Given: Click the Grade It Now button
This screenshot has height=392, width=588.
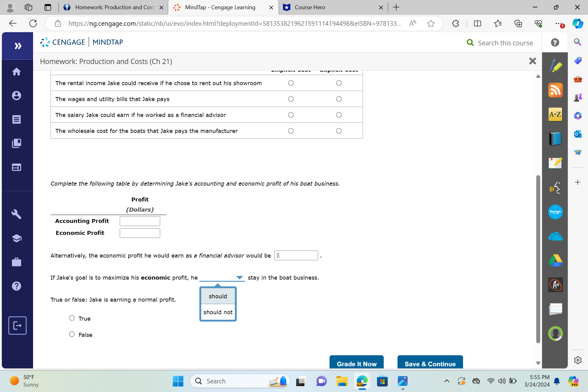Looking at the screenshot, I should click(356, 364).
